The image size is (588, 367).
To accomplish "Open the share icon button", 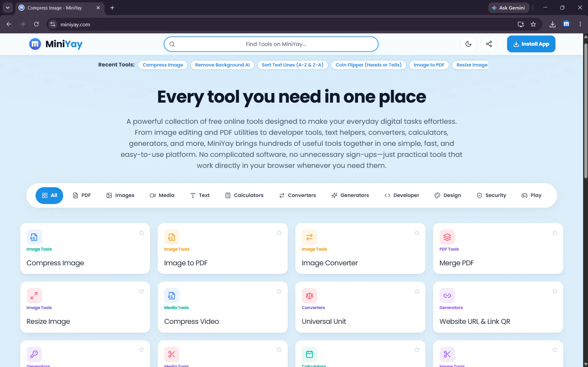I will (489, 44).
